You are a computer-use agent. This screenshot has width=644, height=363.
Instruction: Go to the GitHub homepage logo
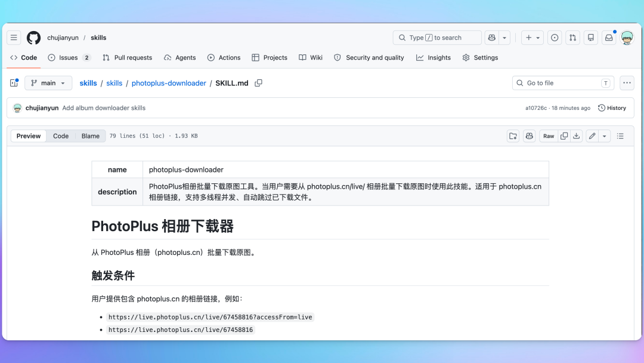pyautogui.click(x=33, y=38)
